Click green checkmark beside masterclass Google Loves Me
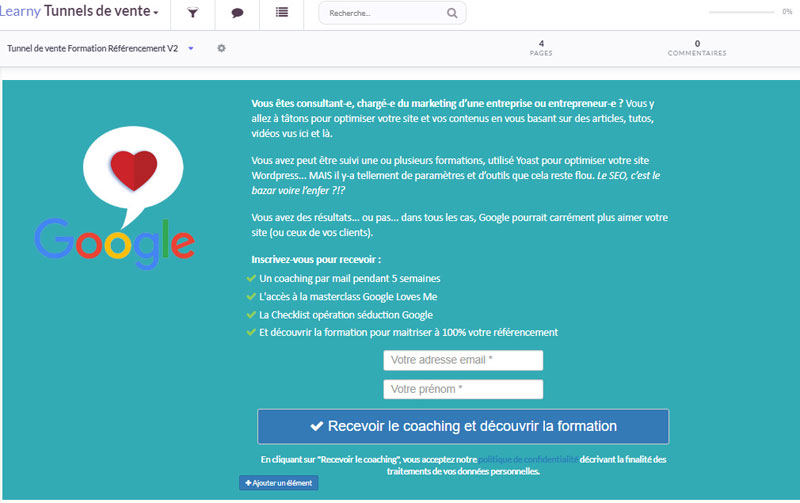Viewport: 800px width, 503px height. point(251,296)
